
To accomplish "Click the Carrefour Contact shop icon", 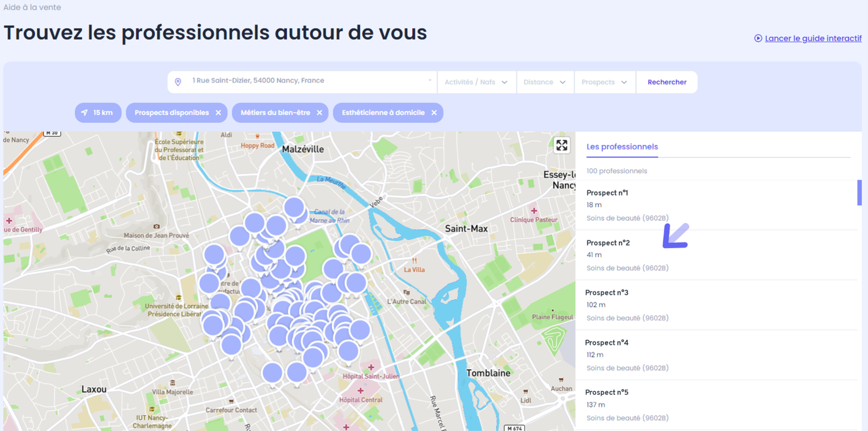I will (x=231, y=401).
